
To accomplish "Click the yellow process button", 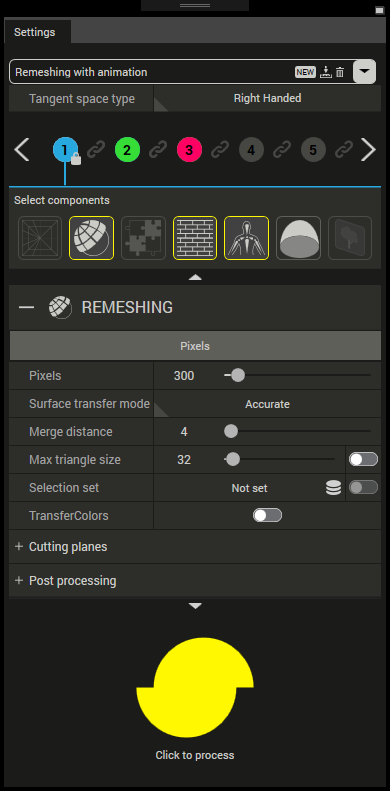I will click(195, 687).
